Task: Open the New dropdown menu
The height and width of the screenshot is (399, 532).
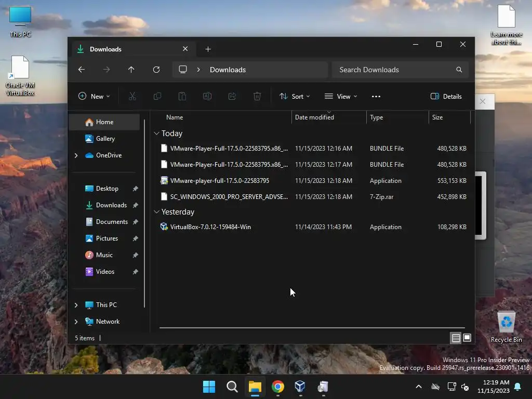Action: (94, 96)
